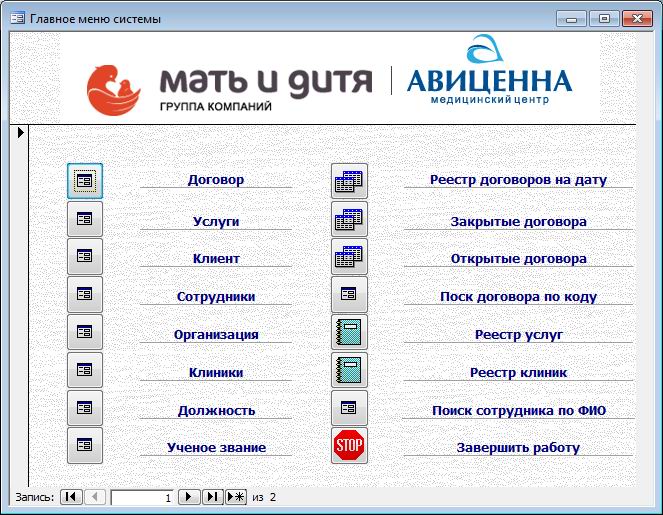Viewport: 663px width, 515px height.
Task: Create a new blank record
Action: [x=236, y=497]
